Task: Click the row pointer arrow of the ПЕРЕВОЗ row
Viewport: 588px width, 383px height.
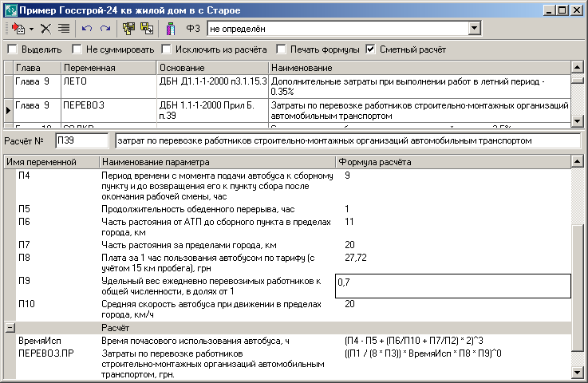Action: pyautogui.click(x=8, y=111)
